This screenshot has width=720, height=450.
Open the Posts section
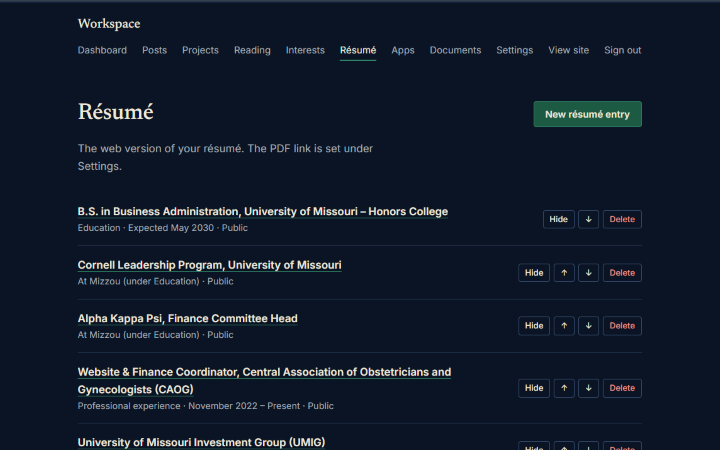click(154, 50)
